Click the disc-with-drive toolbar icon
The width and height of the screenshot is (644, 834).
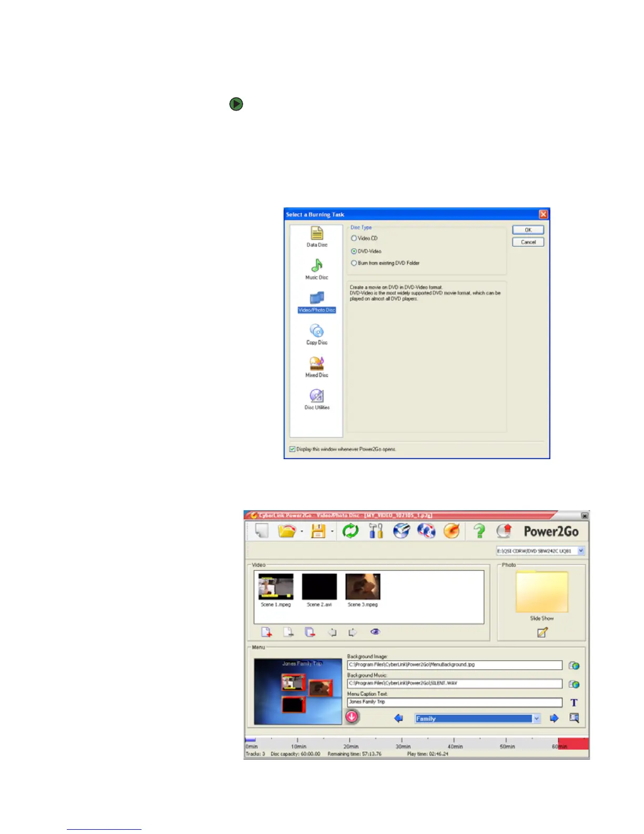pyautogui.click(x=401, y=531)
